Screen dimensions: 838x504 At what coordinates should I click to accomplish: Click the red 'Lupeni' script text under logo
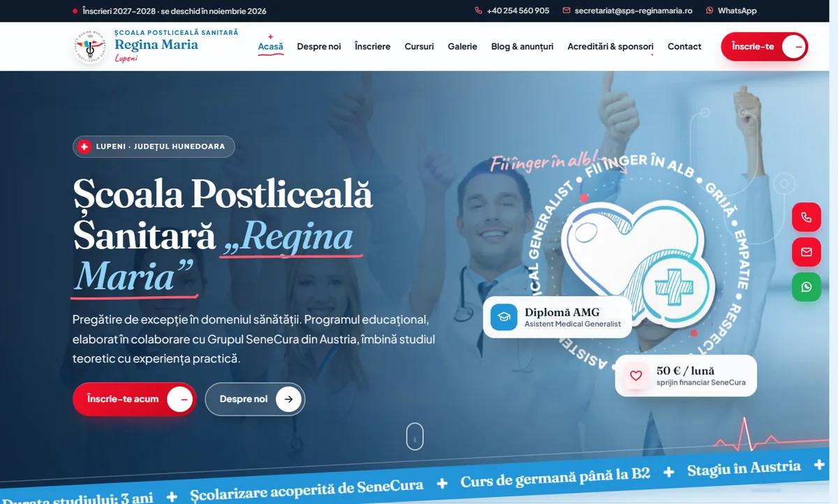pos(126,59)
